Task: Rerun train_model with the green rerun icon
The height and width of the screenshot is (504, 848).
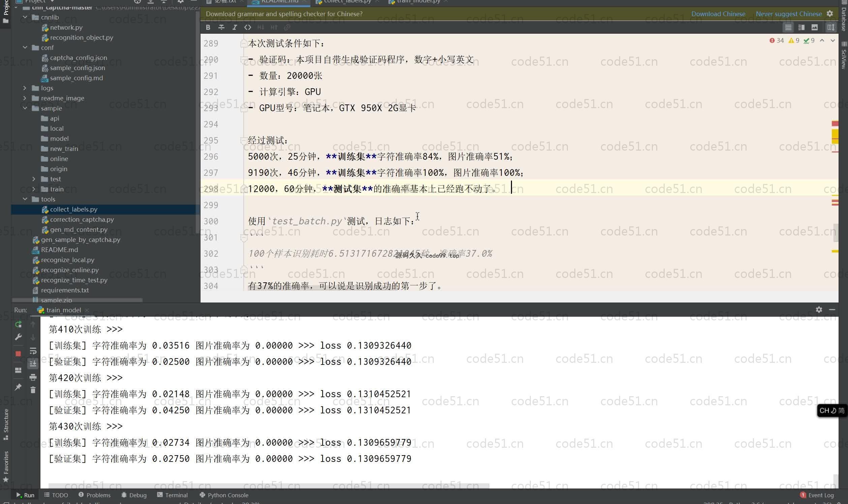Action: 18,324
